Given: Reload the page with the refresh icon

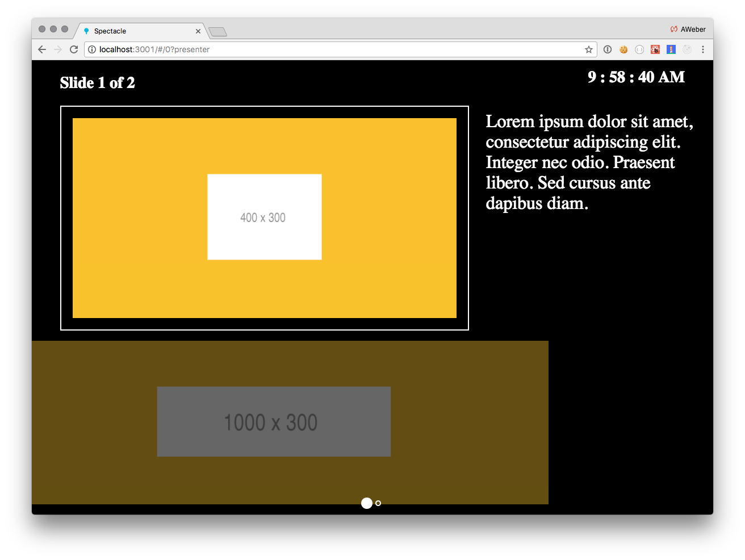Looking at the screenshot, I should coord(74,49).
